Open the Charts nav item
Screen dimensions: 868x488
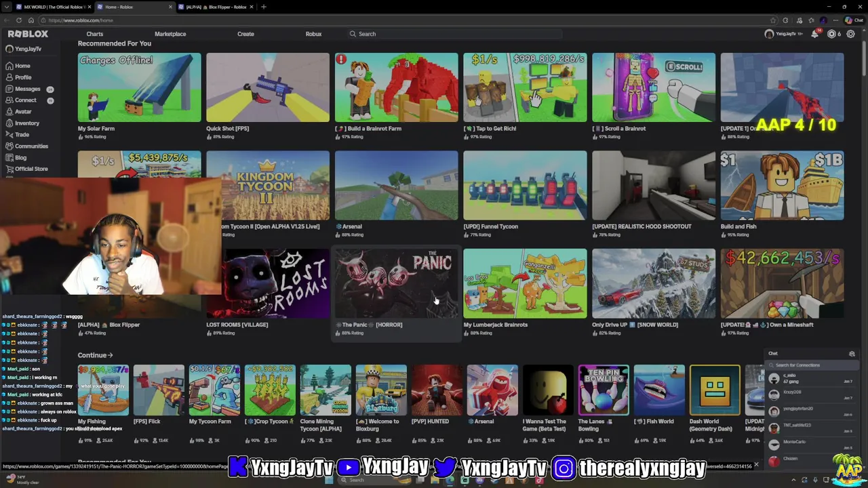95,34
